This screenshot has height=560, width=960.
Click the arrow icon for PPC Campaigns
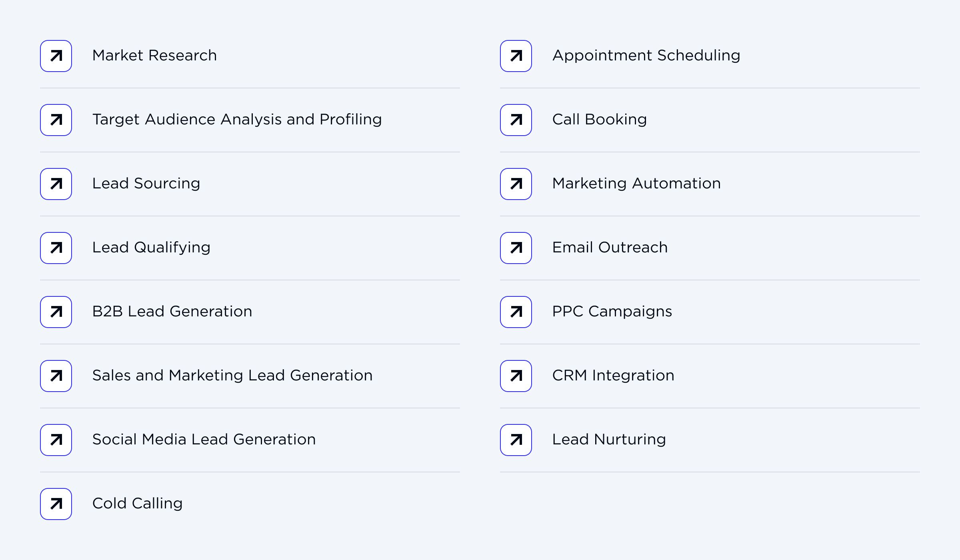[x=515, y=312]
